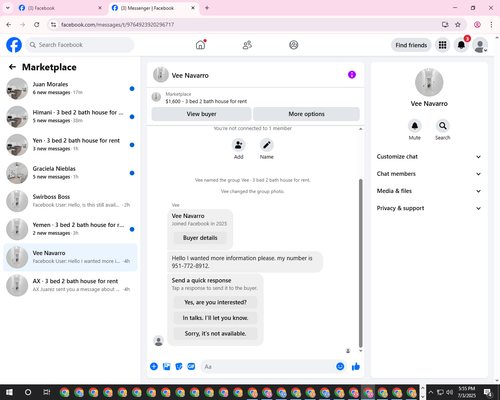
Task: Send quick response 'Yes, are you interested?'
Action: click(215, 302)
